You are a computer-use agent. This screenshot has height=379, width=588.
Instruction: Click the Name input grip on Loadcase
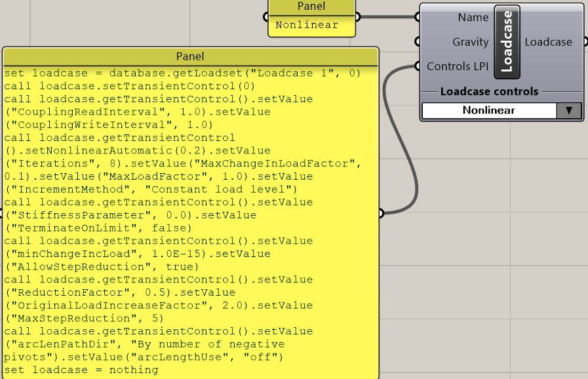tap(419, 18)
